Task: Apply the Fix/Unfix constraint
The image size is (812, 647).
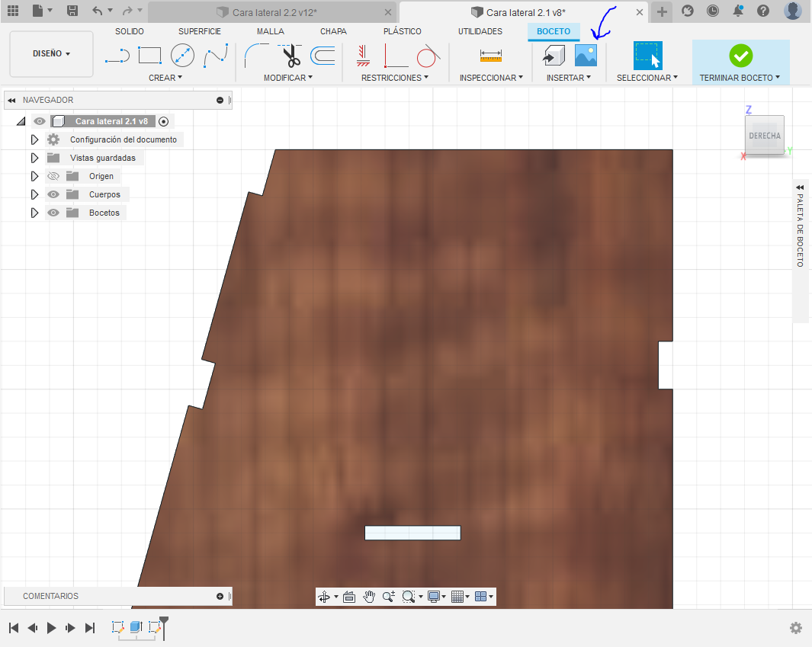Action: click(x=363, y=56)
